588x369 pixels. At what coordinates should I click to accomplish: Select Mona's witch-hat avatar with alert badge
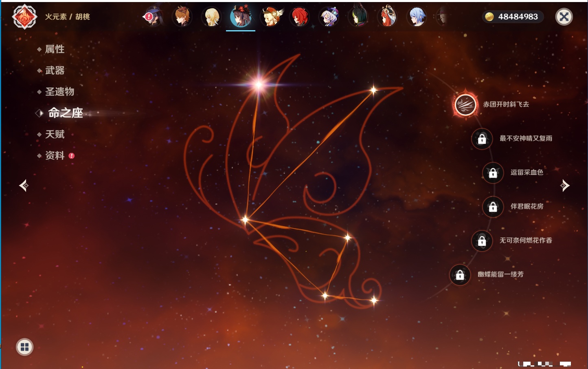point(154,17)
